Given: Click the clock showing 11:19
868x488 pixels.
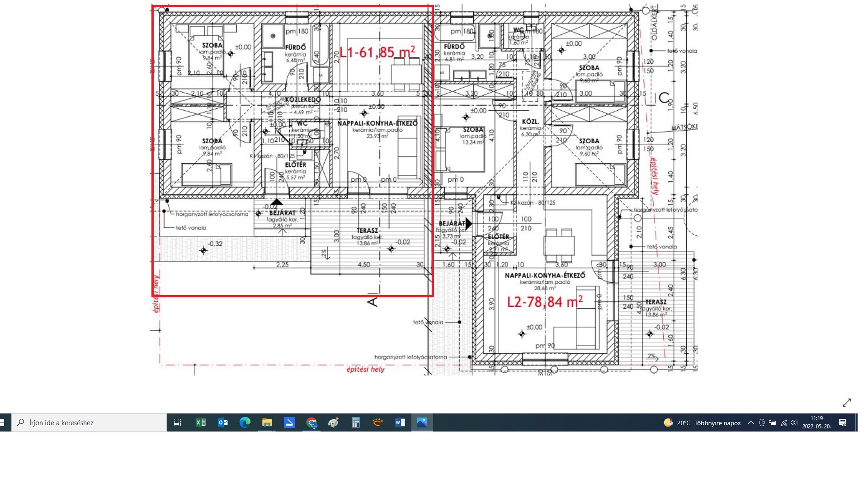Looking at the screenshot, I should pos(816,422).
